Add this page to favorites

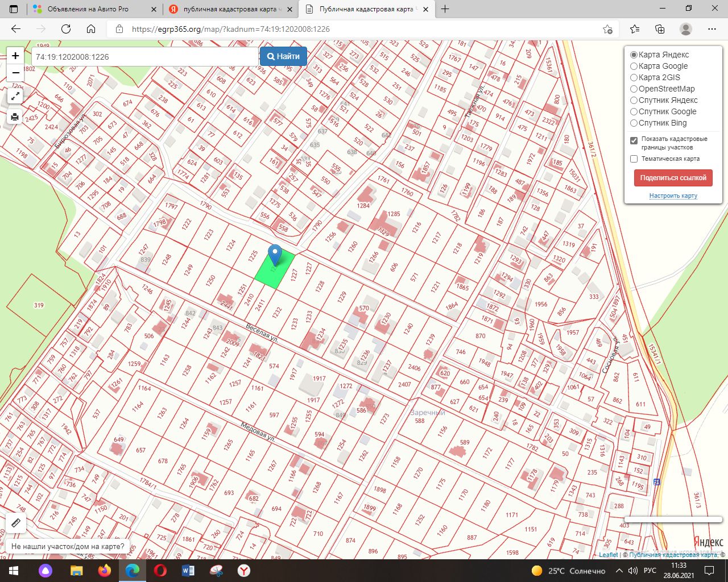coord(607,29)
